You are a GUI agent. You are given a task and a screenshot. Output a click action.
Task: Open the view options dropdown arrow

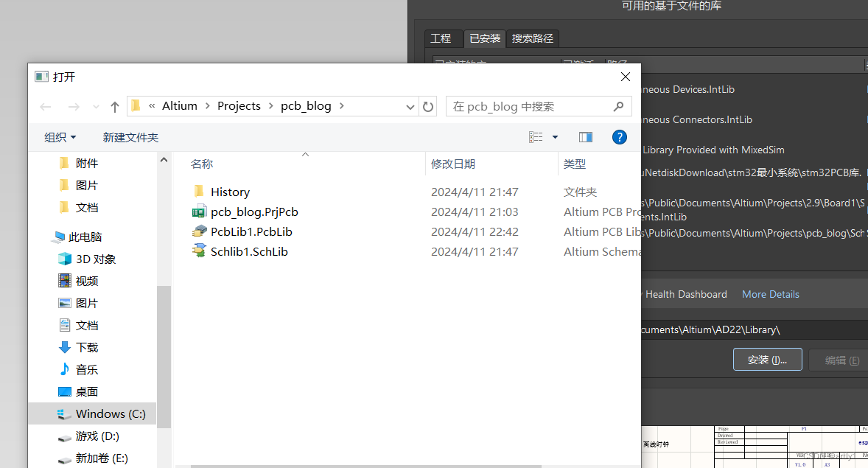click(x=555, y=137)
